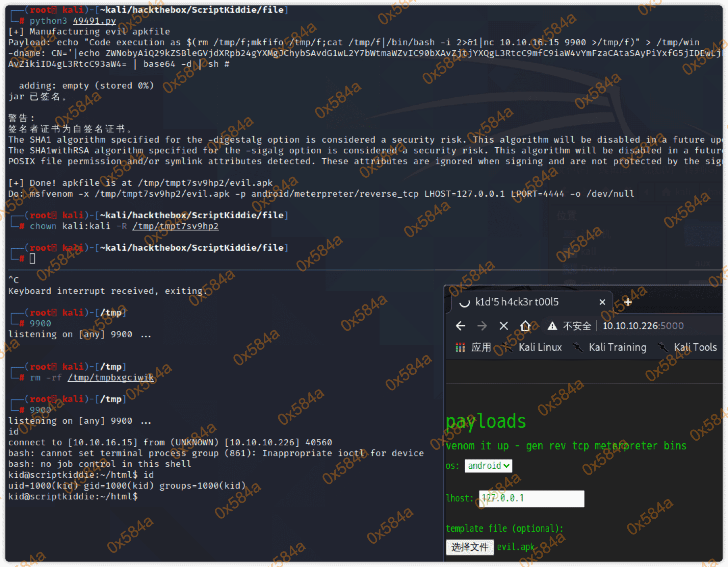Click the kid@scriptkiddie shell prompt line
728x567 pixels.
click(x=73, y=496)
